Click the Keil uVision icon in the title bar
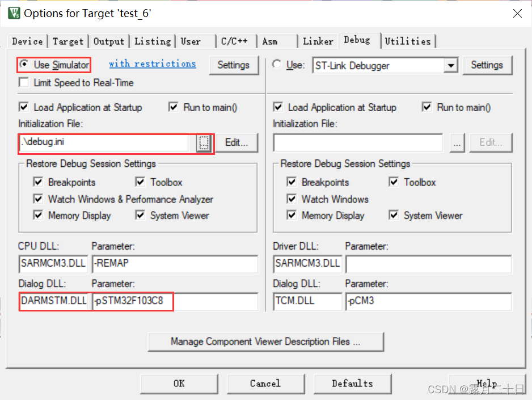 tap(14, 13)
